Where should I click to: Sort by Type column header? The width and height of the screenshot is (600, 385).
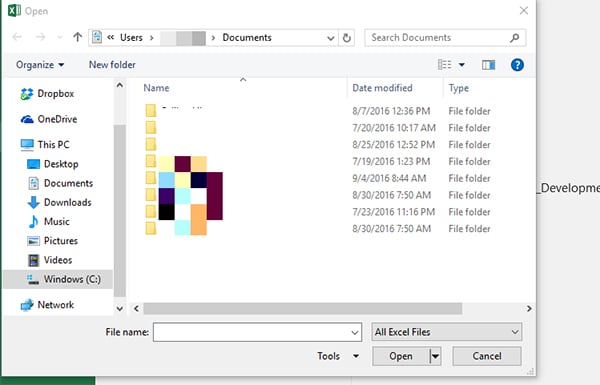click(458, 88)
